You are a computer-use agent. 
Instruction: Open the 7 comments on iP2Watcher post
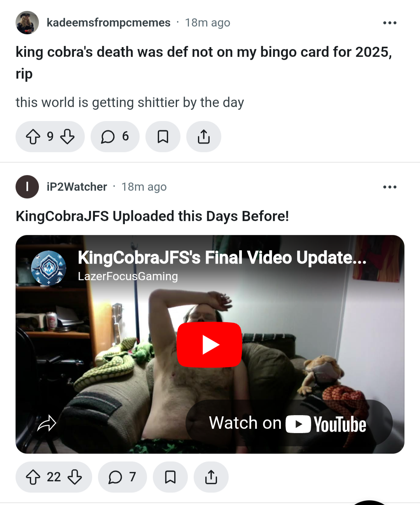click(122, 477)
